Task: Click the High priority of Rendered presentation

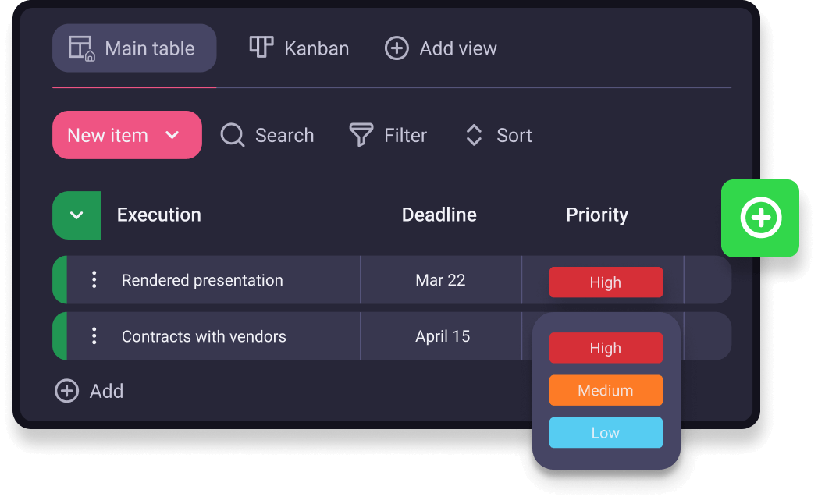Action: coord(606,282)
